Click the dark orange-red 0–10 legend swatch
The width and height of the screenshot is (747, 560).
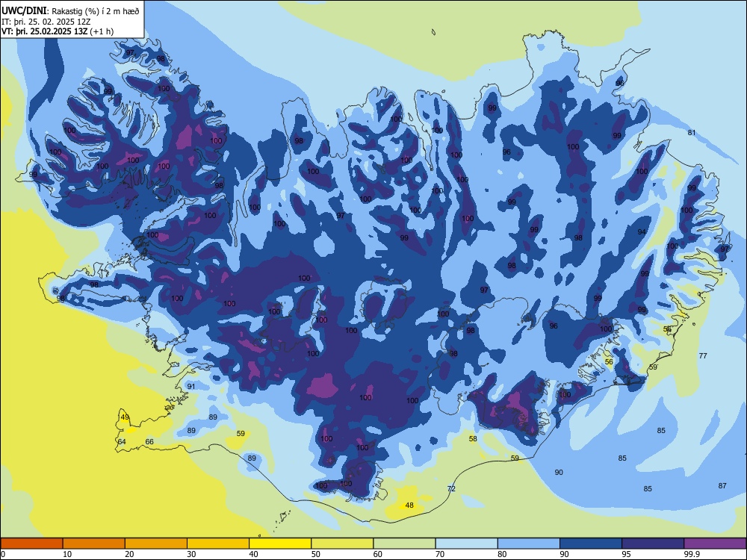[x=31, y=544]
